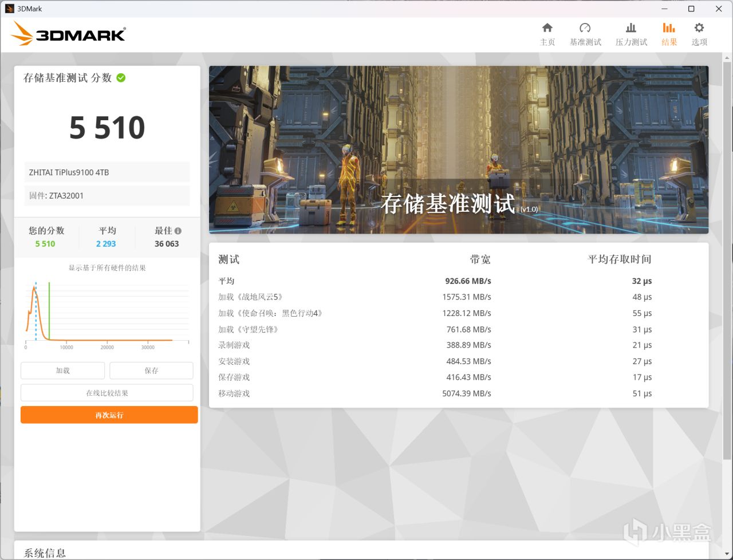Select the ZHITAI TiPlus9100 4TB device text
The height and width of the screenshot is (560, 733).
pos(69,172)
